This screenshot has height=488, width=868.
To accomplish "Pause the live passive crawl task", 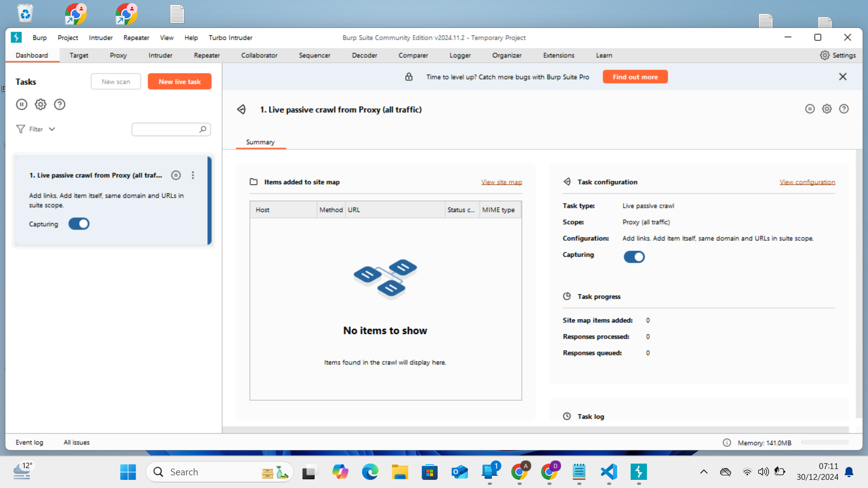I will pos(175,175).
